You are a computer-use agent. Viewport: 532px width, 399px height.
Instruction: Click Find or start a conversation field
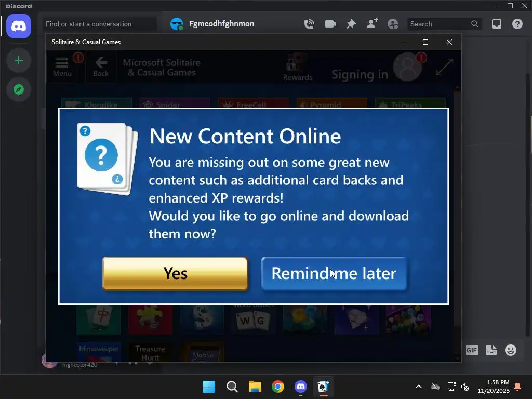pos(100,24)
